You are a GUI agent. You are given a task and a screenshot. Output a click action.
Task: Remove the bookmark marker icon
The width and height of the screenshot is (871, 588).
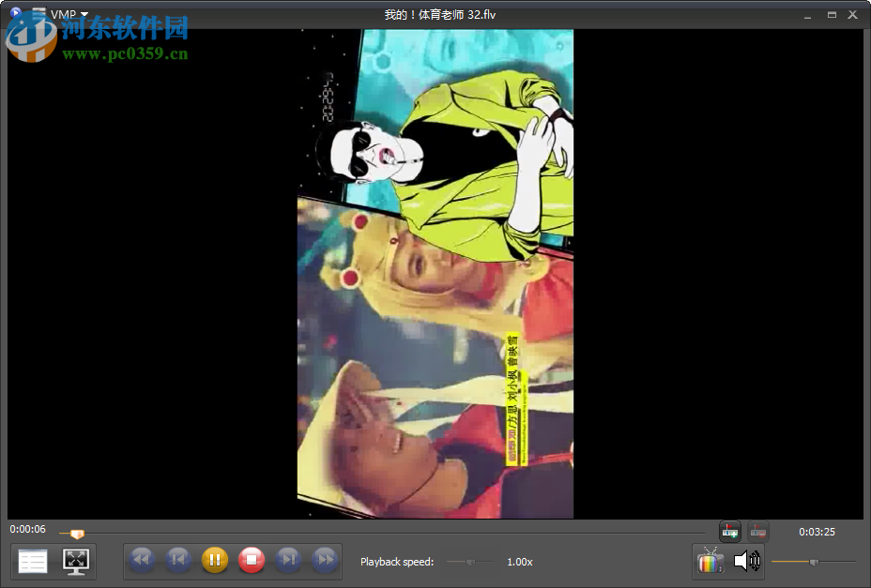click(758, 532)
